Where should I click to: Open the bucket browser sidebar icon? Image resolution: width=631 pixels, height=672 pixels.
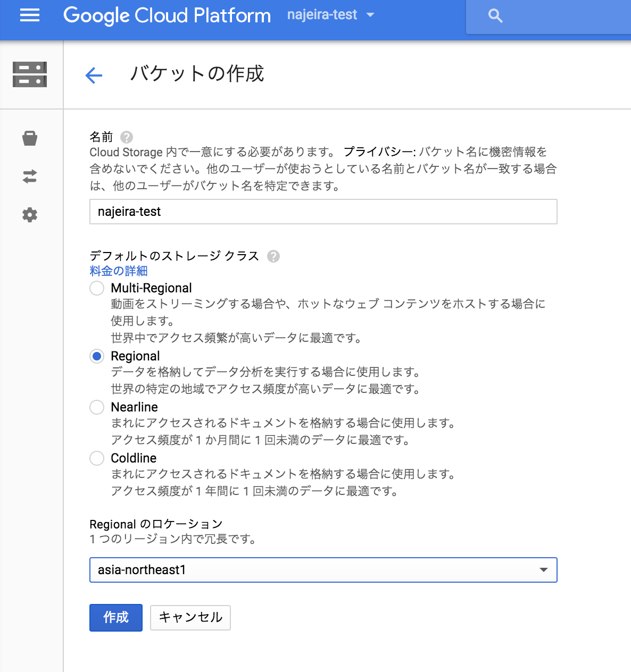click(30, 138)
